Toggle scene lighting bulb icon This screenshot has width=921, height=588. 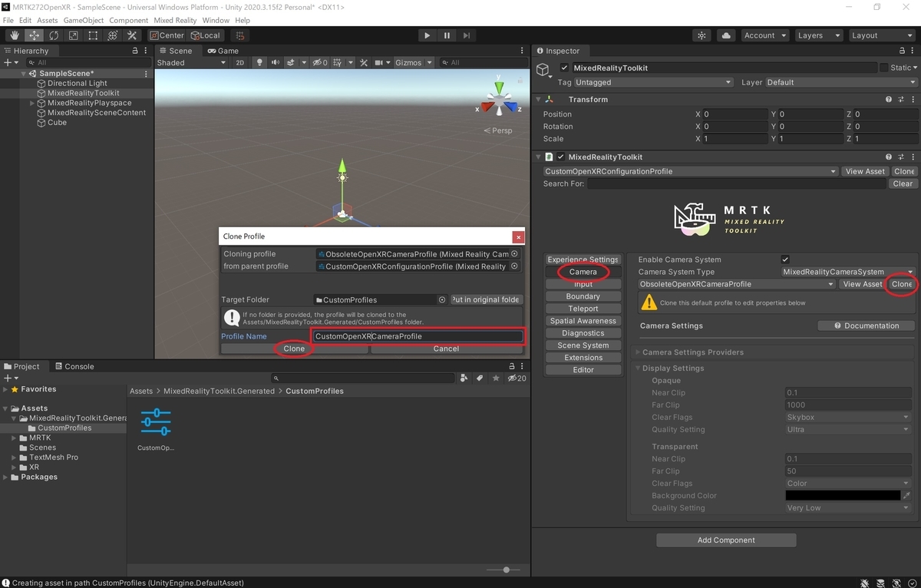(x=259, y=63)
